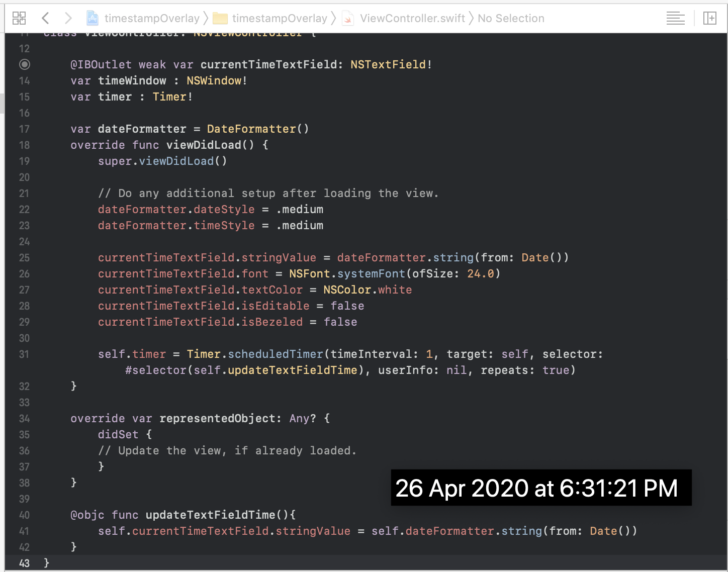Click 'Timer' type on line 15
This screenshot has height=572, width=728.
point(169,97)
